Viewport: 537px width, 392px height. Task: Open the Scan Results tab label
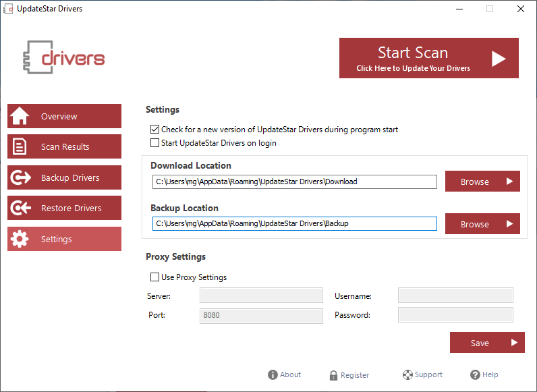(x=65, y=147)
